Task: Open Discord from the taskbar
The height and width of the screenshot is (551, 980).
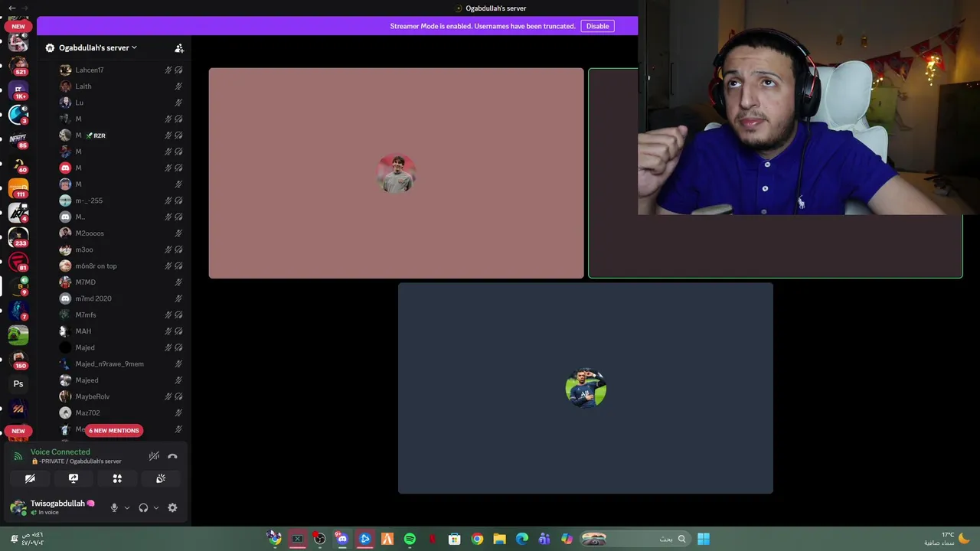Action: (342, 539)
